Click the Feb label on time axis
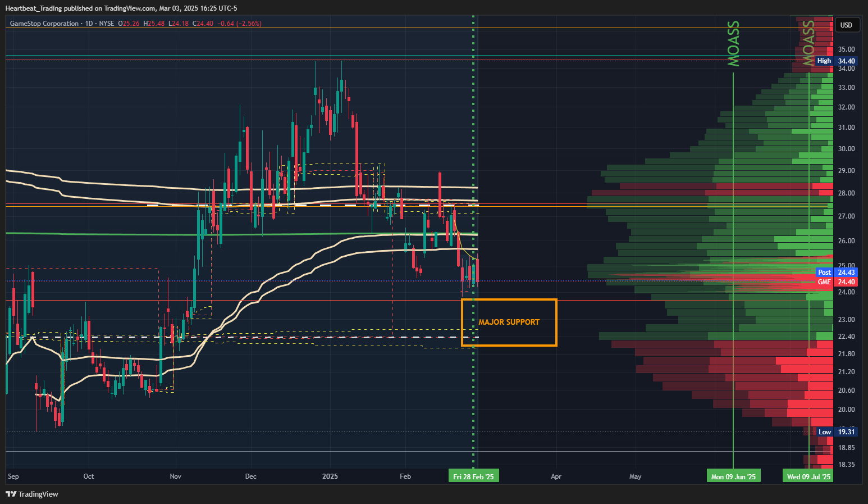Viewport: 868px width, 504px height. [405, 476]
